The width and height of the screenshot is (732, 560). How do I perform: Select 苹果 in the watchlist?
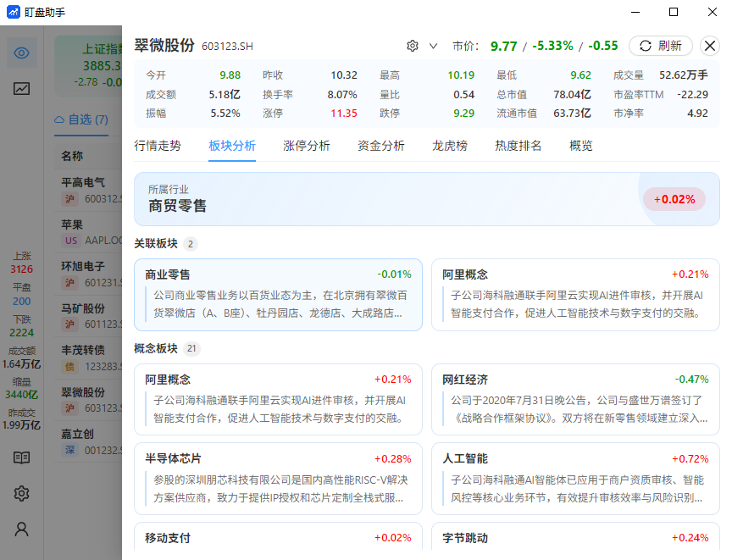[x=88, y=232]
